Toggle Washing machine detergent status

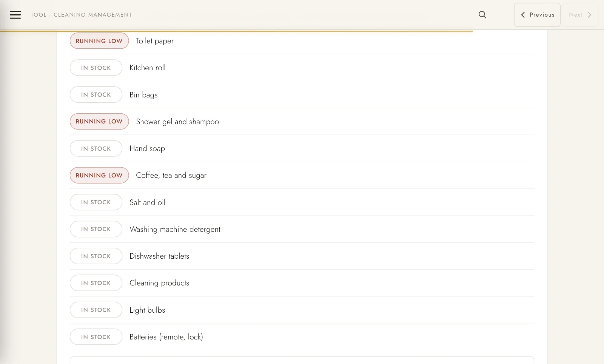coord(96,229)
